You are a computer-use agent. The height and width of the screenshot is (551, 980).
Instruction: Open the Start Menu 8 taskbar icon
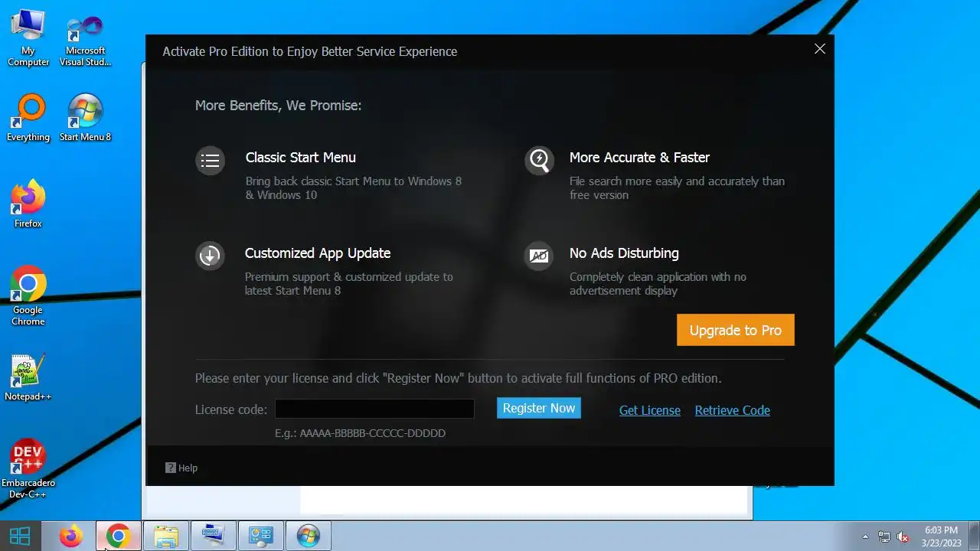[308, 536]
